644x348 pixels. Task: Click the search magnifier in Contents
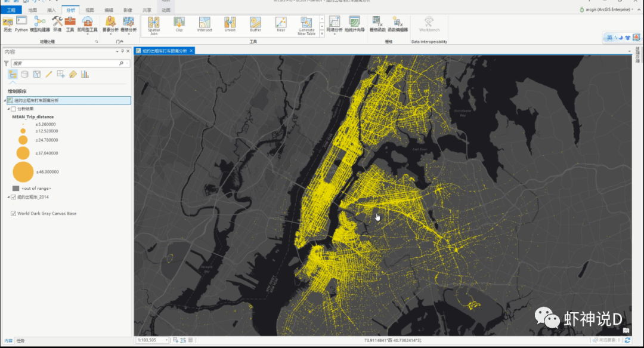(121, 63)
